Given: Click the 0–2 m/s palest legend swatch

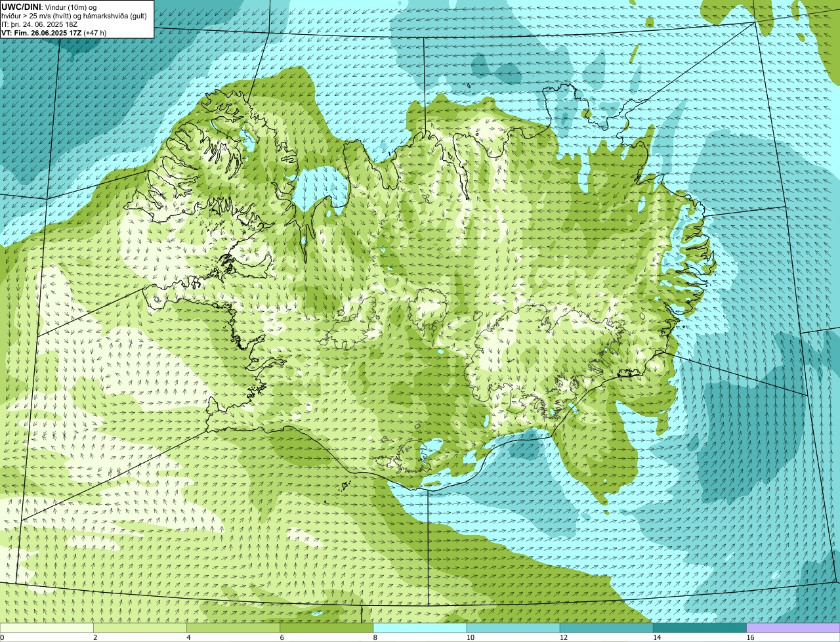Looking at the screenshot, I should tap(47, 628).
